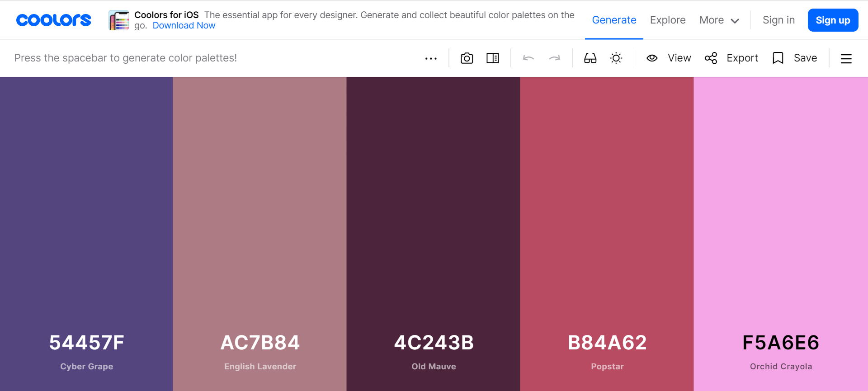Click hex code 4C243B

[x=434, y=343]
